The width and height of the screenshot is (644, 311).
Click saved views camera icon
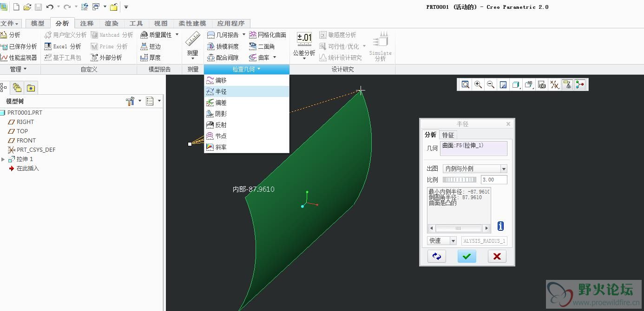(541, 84)
